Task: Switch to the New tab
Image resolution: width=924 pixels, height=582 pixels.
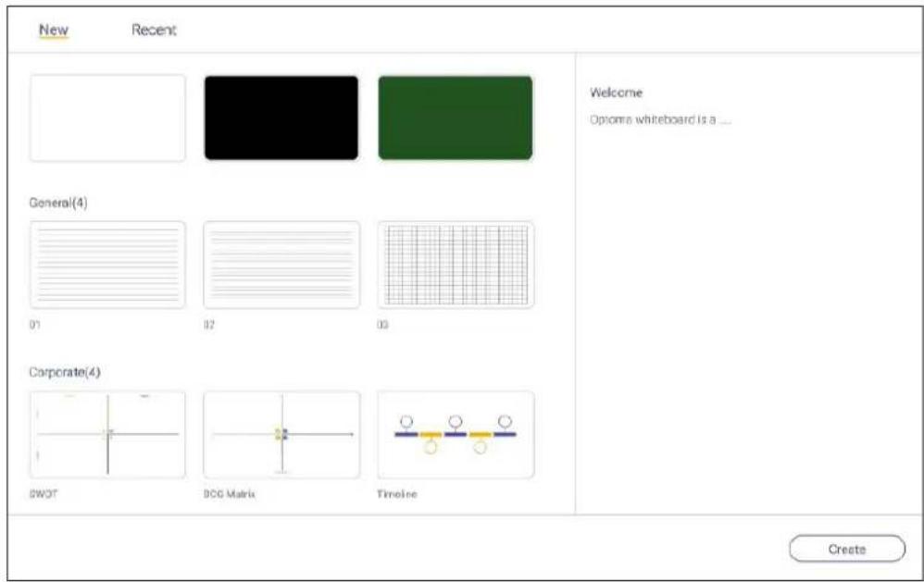Action: coord(54,30)
